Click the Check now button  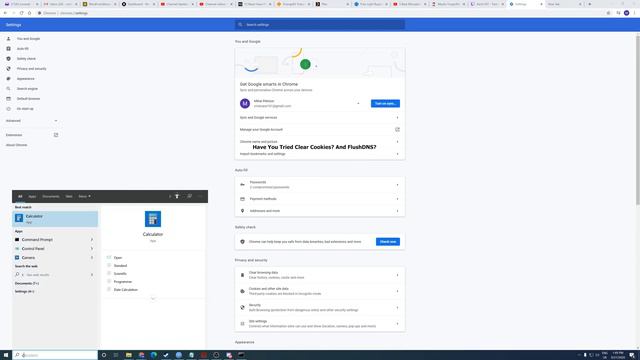388,242
